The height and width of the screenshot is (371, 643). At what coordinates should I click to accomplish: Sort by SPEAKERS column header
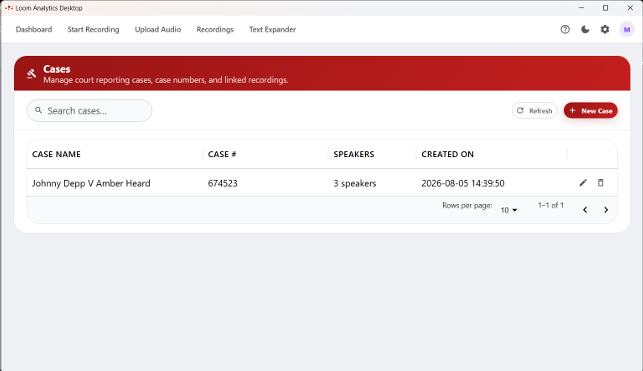tap(354, 154)
